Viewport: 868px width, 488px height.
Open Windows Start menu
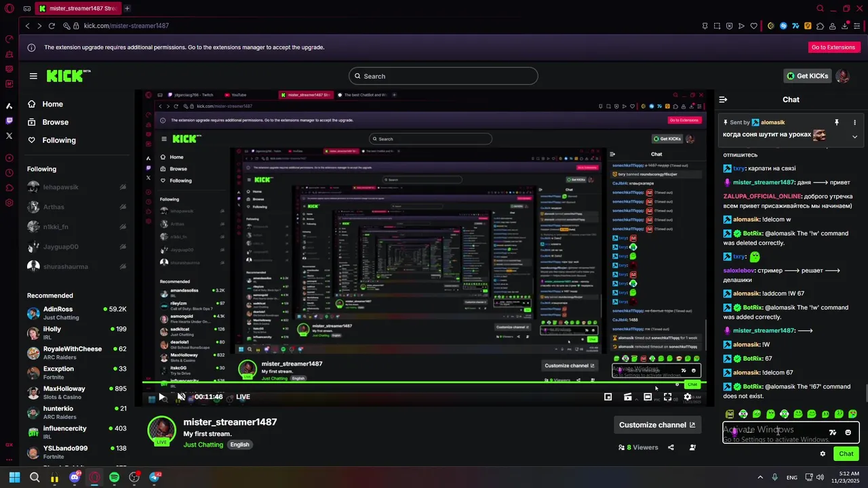[x=14, y=477]
